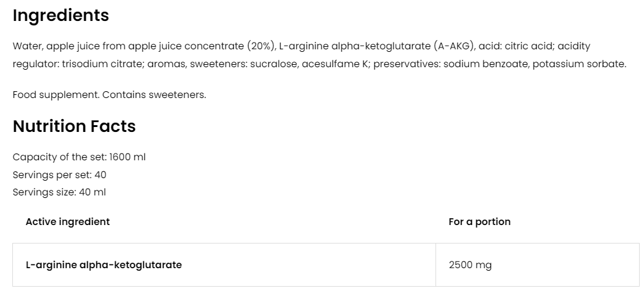Click the Servings per set: 40 line
This screenshot has height=291, width=644.
(59, 174)
